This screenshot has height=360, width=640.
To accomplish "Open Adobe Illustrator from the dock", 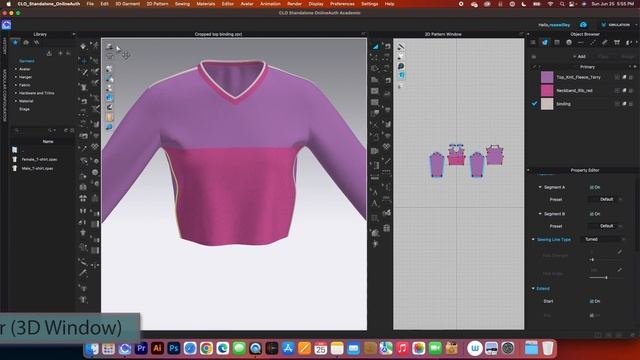I will tap(157, 348).
